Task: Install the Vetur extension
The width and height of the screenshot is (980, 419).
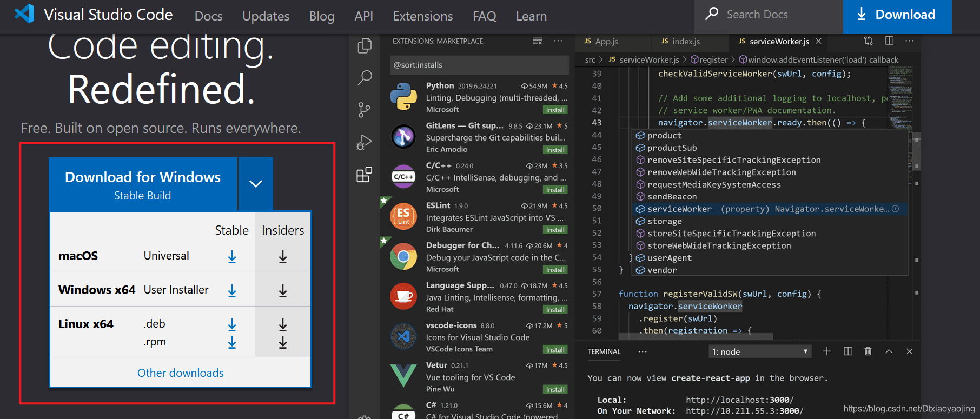Action: (x=555, y=390)
